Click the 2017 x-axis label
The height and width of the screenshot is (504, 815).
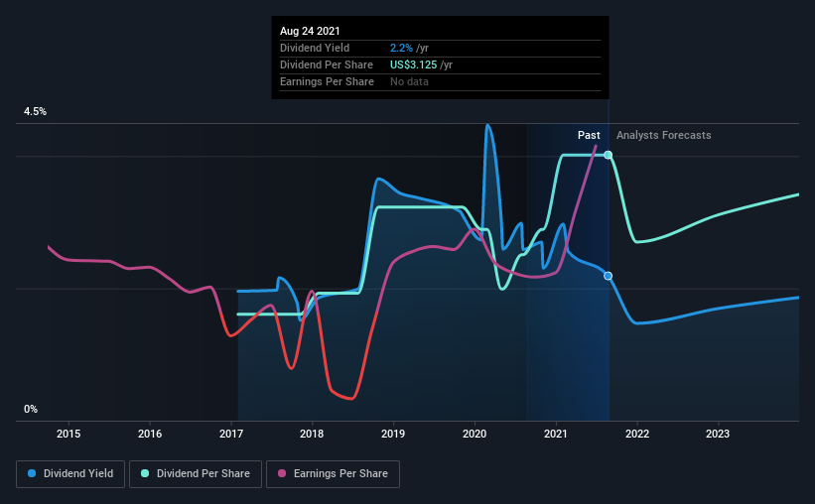tap(231, 434)
